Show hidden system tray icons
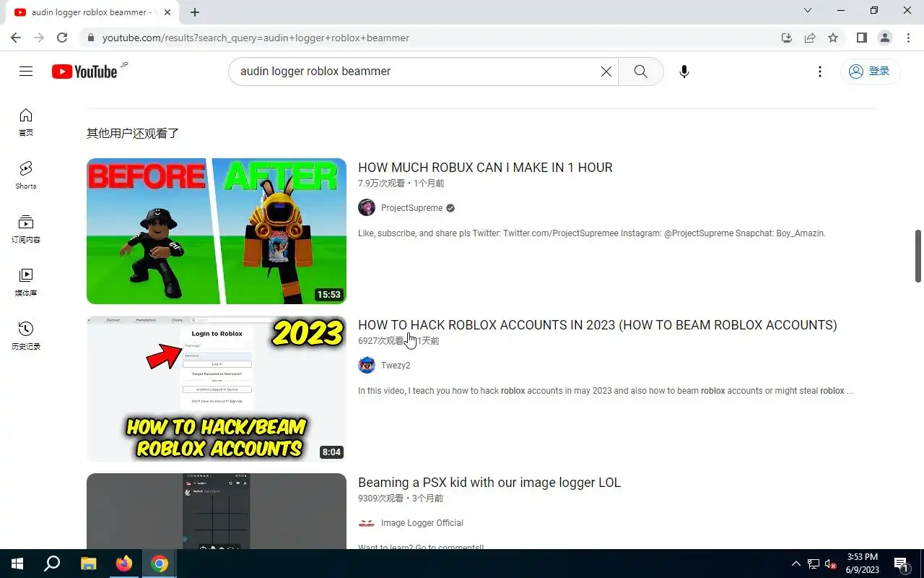The height and width of the screenshot is (578, 924). tap(796, 564)
